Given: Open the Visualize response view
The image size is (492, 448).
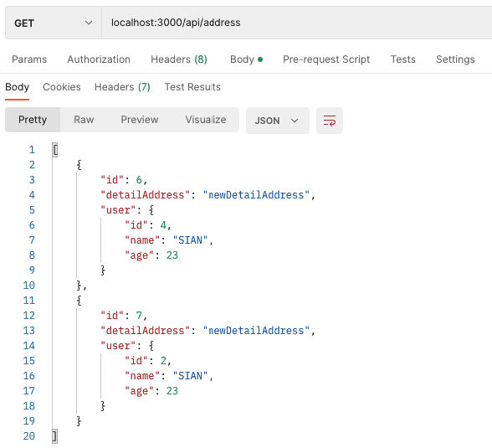Looking at the screenshot, I should pos(206,120).
